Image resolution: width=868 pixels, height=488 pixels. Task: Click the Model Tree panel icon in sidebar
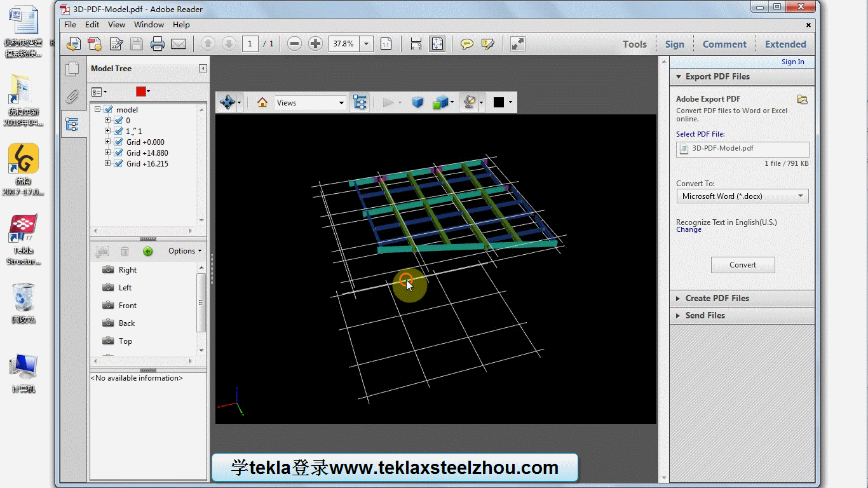point(72,125)
